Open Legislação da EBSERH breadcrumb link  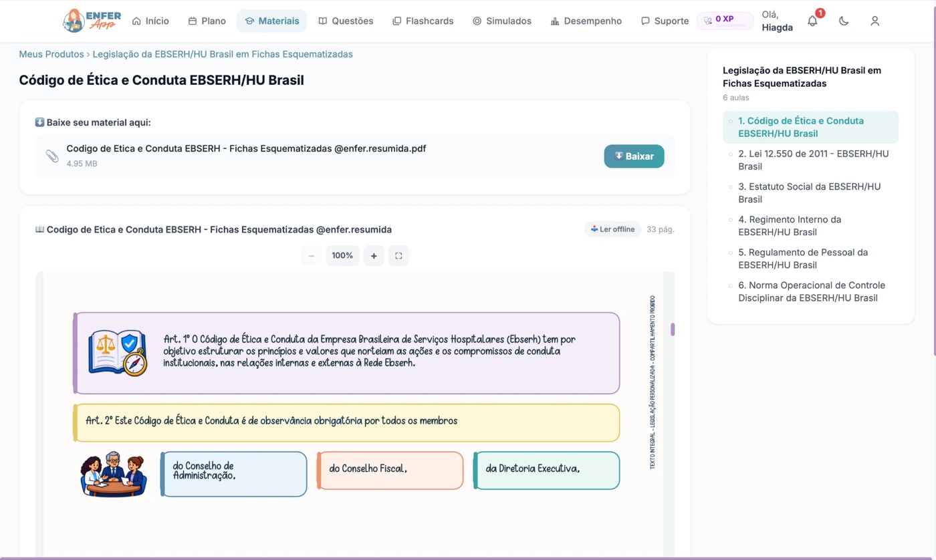pyautogui.click(x=223, y=54)
